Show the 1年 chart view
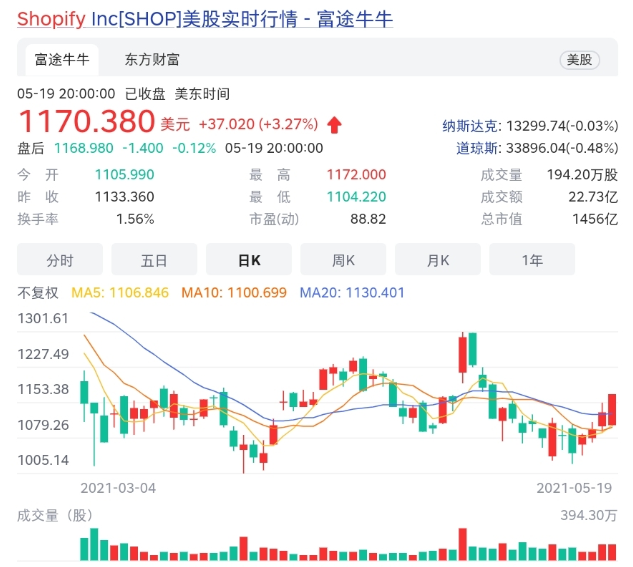633x567 pixels. pos(532,259)
